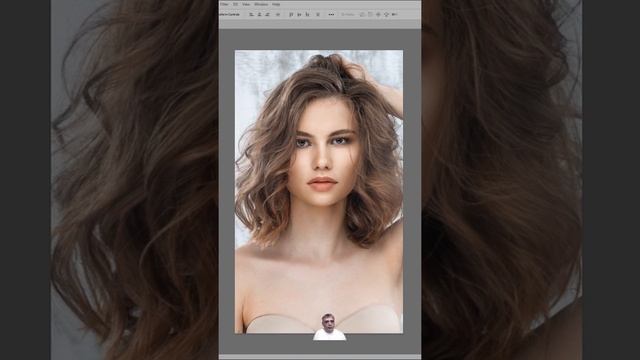Open the Help menu
Image resolution: width=640 pixels, height=360 pixels.
276,4
